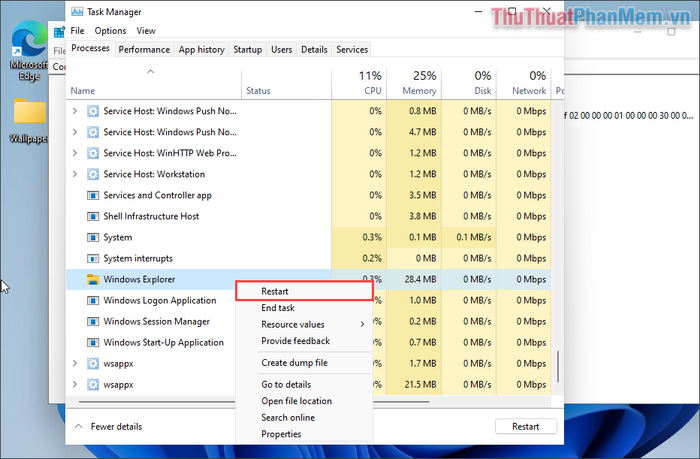Image resolution: width=700 pixels, height=459 pixels.
Task: Click the Windows Session Manager icon
Action: coord(93,321)
